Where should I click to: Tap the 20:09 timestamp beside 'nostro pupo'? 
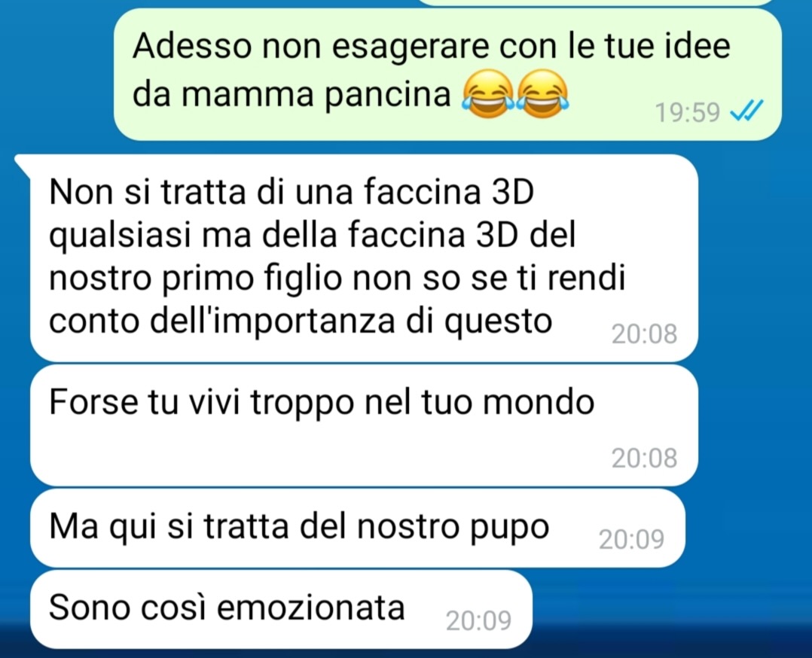click(x=631, y=540)
